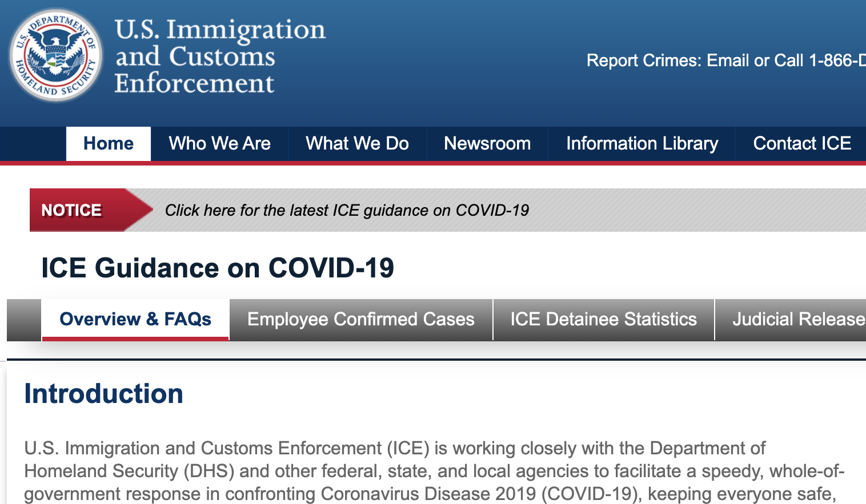The height and width of the screenshot is (504, 866).
Task: Click the 1-866 phone number in header
Action: (837, 61)
